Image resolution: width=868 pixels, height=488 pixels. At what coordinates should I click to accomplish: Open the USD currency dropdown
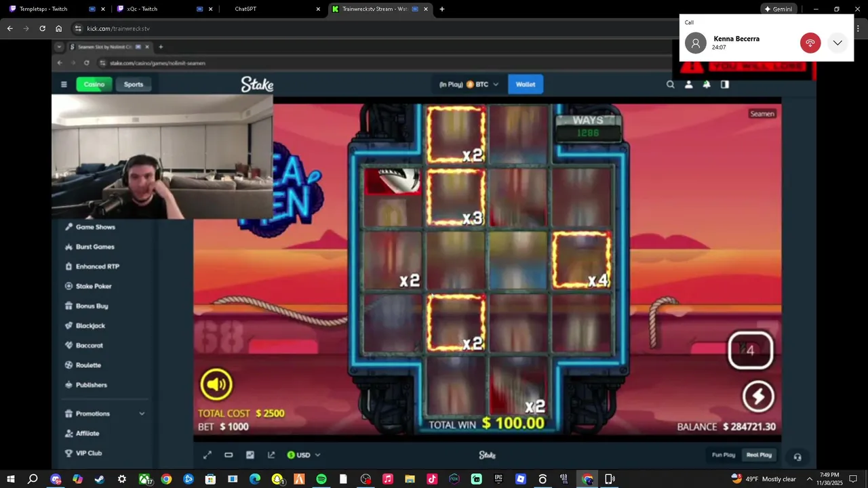tap(303, 455)
